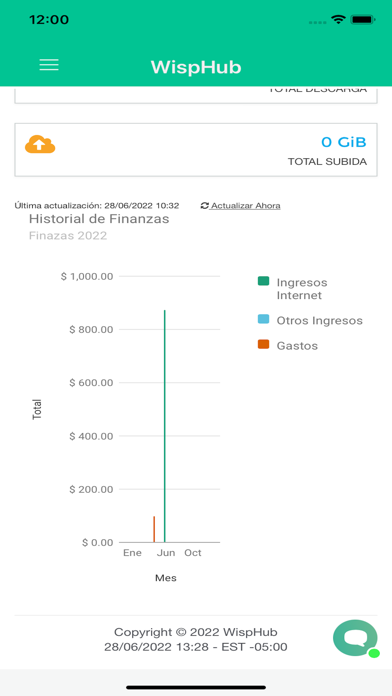Tap the Wi-Fi status icon
Screen dimensions: 392x696
pyautogui.click(x=338, y=20)
